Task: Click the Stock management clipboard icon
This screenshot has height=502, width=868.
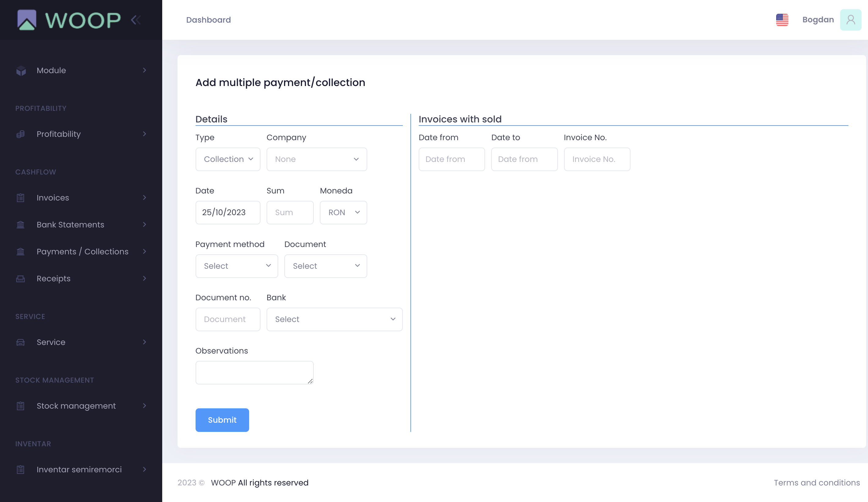Action: (x=21, y=406)
